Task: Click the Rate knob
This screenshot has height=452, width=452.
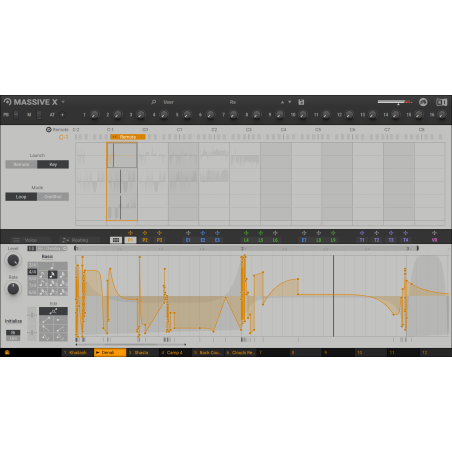Action: (13, 289)
